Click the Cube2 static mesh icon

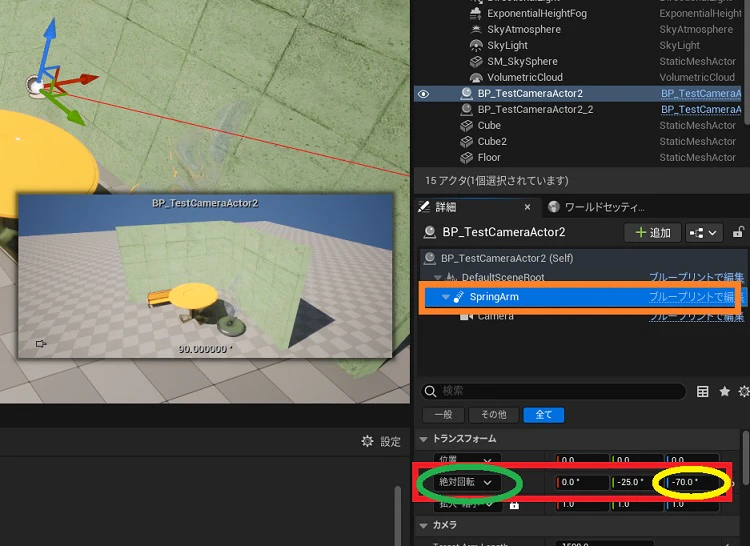point(466,142)
